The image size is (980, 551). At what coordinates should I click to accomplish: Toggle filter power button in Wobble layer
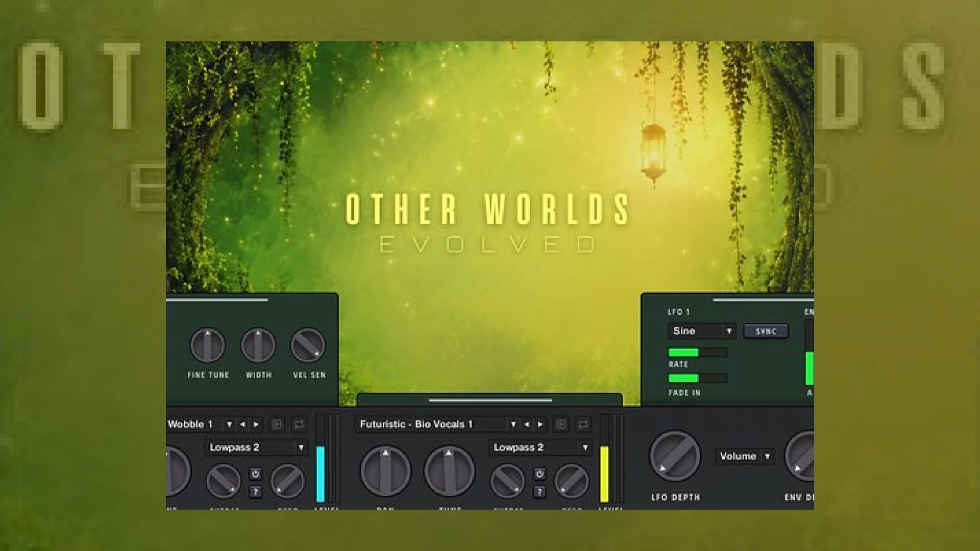(256, 474)
